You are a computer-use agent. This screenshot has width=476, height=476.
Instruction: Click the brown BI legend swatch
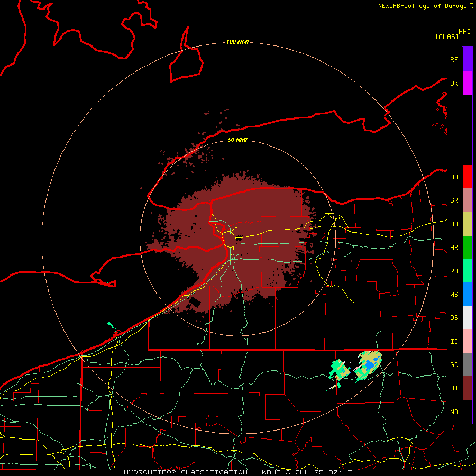coord(467,388)
